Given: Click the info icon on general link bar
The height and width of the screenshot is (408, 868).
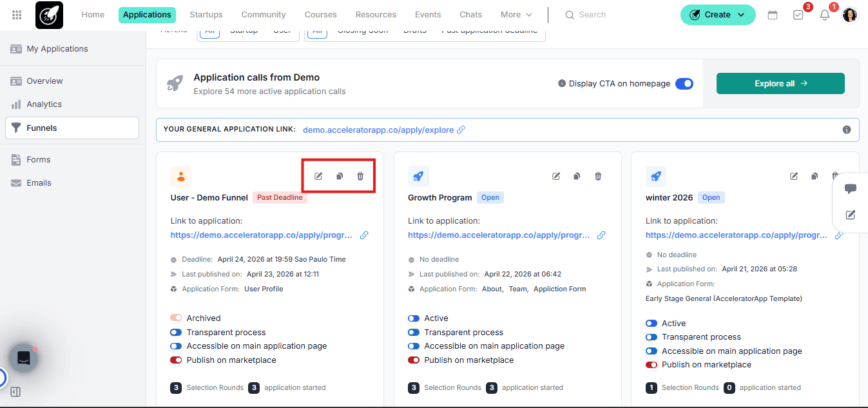Looking at the screenshot, I should click(847, 130).
